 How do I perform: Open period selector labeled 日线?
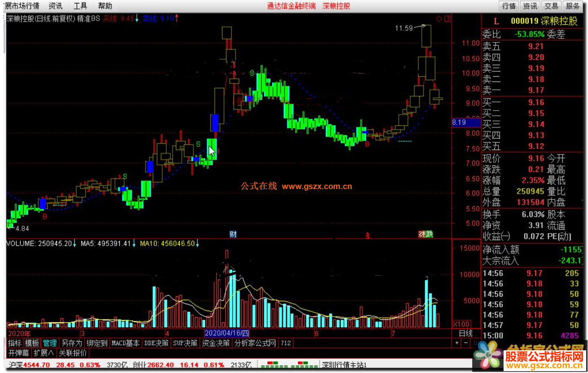pyautogui.click(x=465, y=334)
